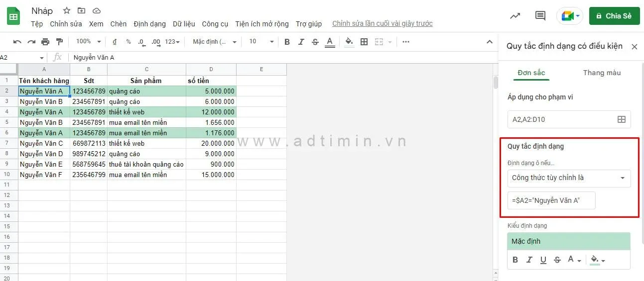The image size is (644, 281).
Task: Open the Chỉnh sửa menu
Action: pyautogui.click(x=66, y=24)
